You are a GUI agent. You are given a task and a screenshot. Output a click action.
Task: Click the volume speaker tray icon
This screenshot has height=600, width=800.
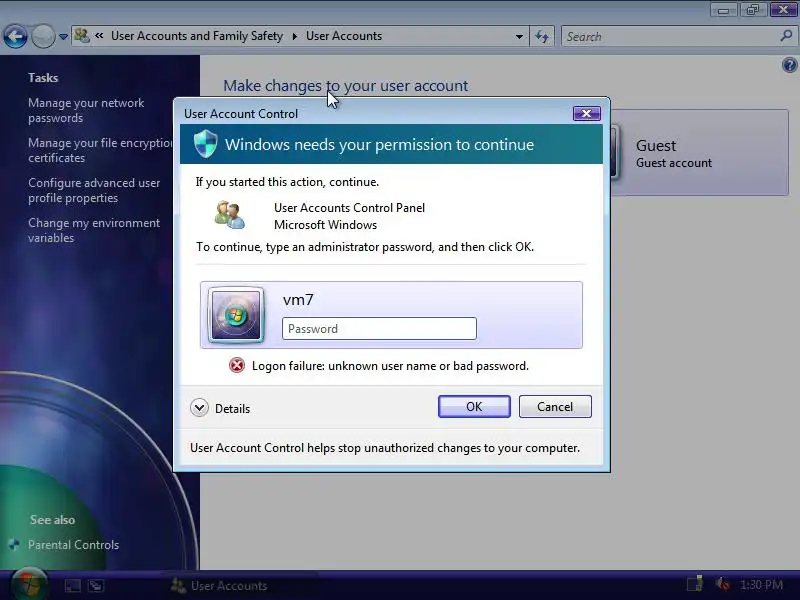click(x=722, y=584)
